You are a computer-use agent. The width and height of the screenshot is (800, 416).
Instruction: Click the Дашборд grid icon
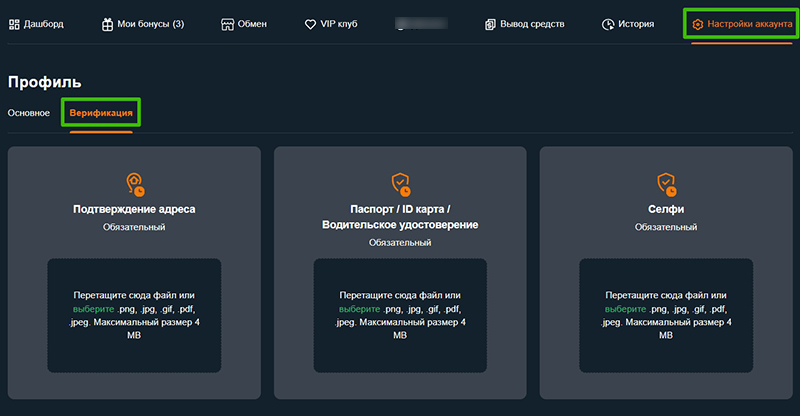[14, 24]
